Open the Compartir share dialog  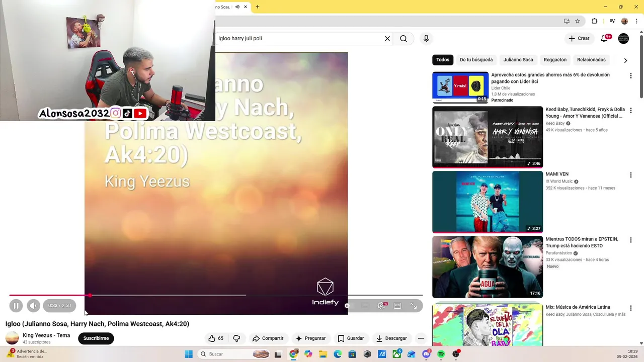tap(268, 338)
